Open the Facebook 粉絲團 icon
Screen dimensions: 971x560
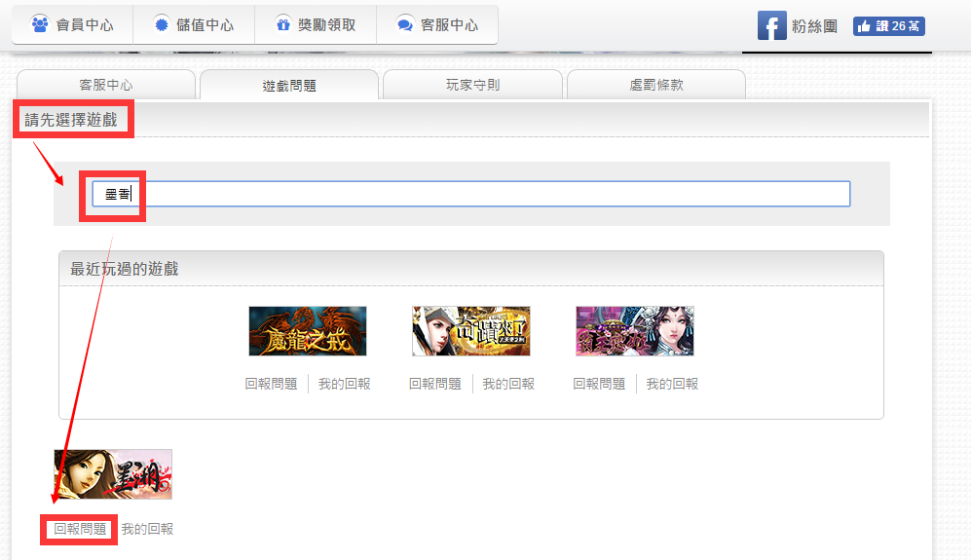771,25
